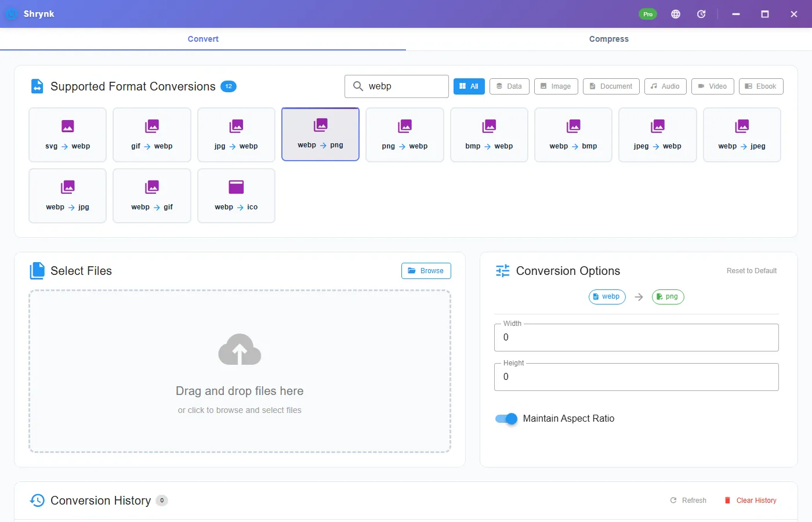The height and width of the screenshot is (522, 812).
Task: Select the webp to png conversion card
Action: click(x=320, y=134)
